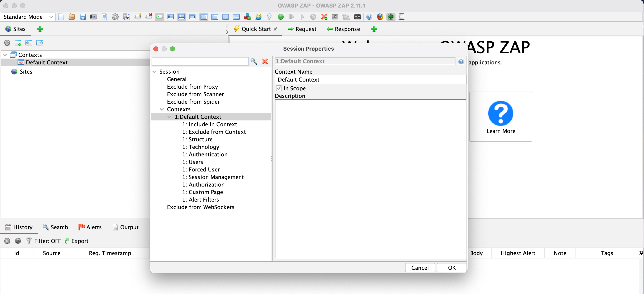Viewport: 644px width, 294px height.
Task: Click the Snapshot Session camera icon
Action: pos(93,17)
